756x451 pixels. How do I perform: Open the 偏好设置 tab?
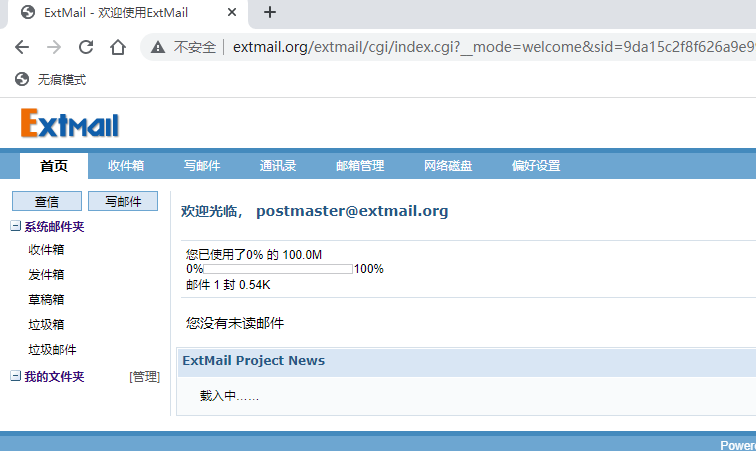point(536,166)
